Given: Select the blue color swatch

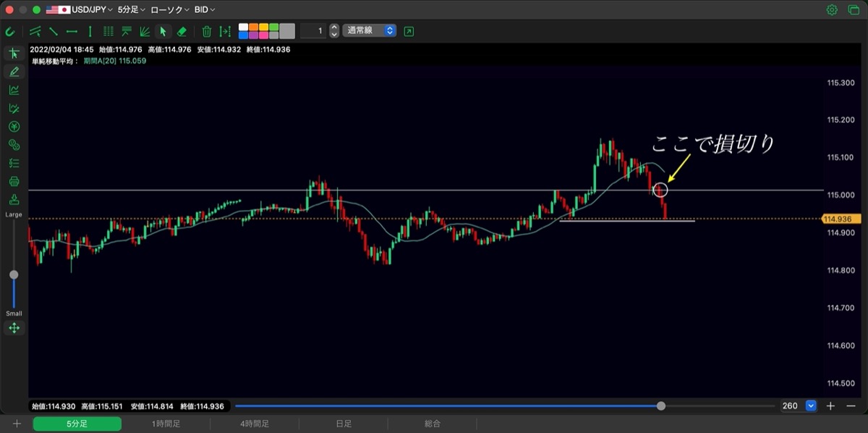Looking at the screenshot, I should coord(244,35).
